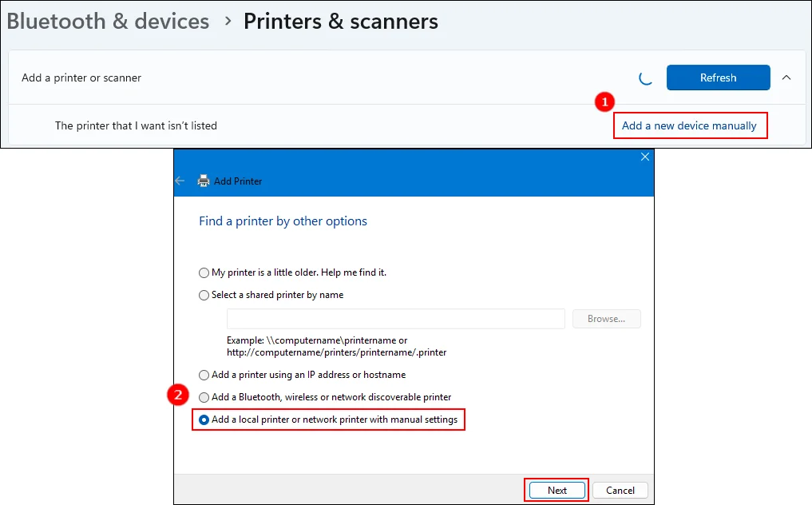Viewport: 812px width, 505px height.
Task: Click the back arrow in Add Printer dialog
Action: pos(180,181)
